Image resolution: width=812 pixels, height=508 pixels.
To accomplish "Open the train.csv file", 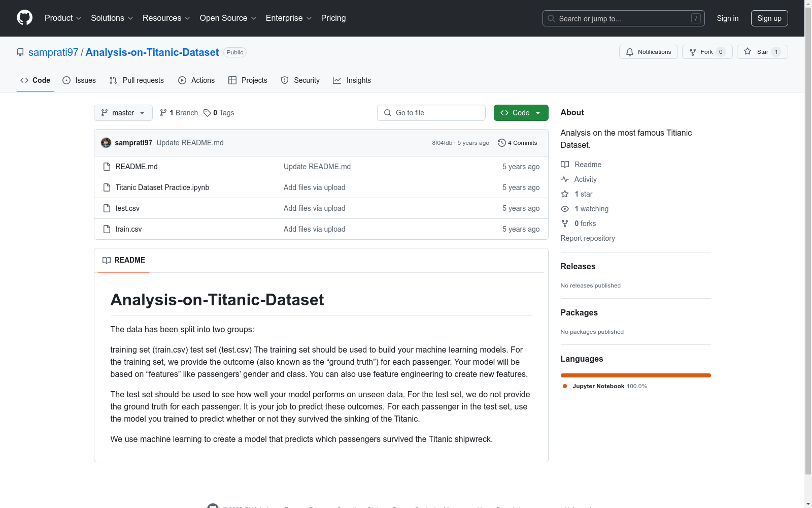I will pos(128,229).
